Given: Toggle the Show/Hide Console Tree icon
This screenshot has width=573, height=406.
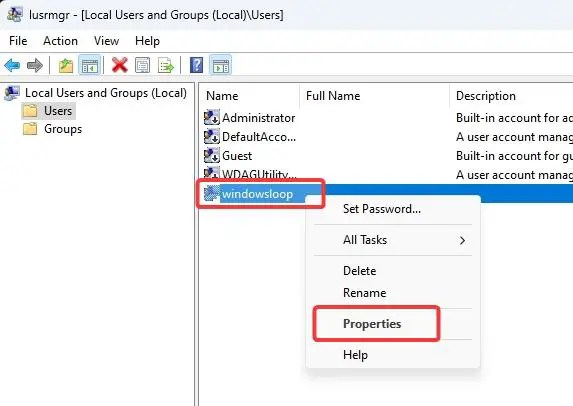Looking at the screenshot, I should [x=90, y=65].
